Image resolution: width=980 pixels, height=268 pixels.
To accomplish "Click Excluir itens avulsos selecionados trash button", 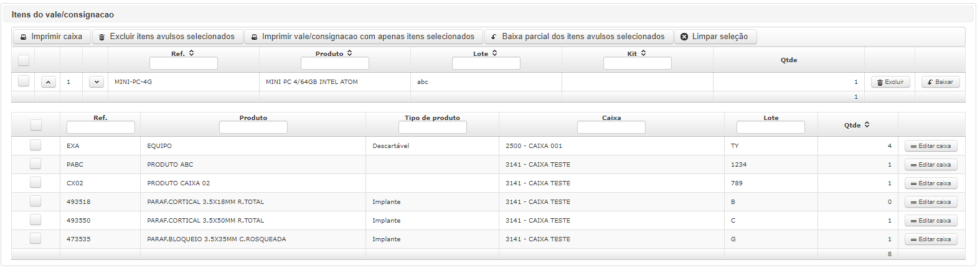I will [167, 37].
